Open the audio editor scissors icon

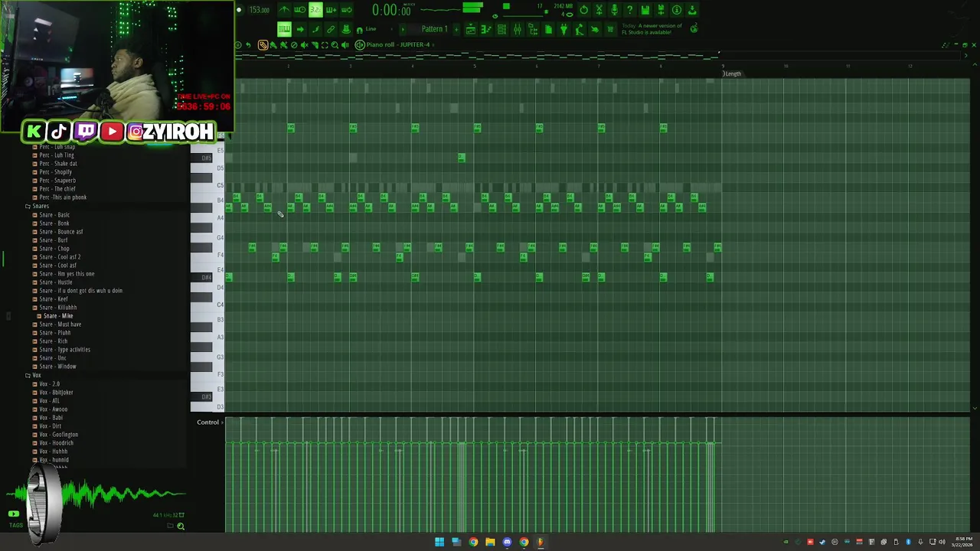[x=599, y=9]
